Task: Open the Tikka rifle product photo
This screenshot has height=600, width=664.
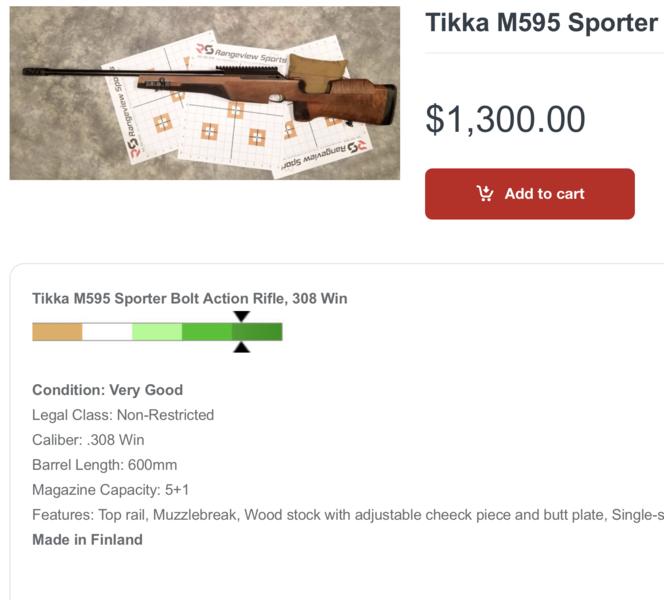Action: tap(205, 93)
